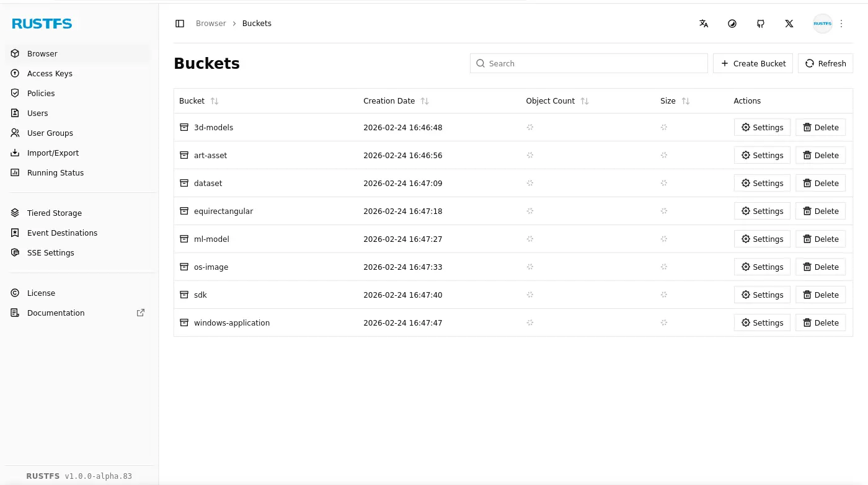Click the RUSTFS user avatar

coord(822,24)
